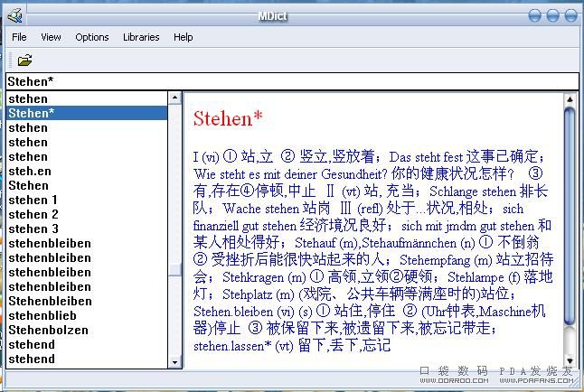Open the Help menu
The image size is (584, 392).
point(184,37)
